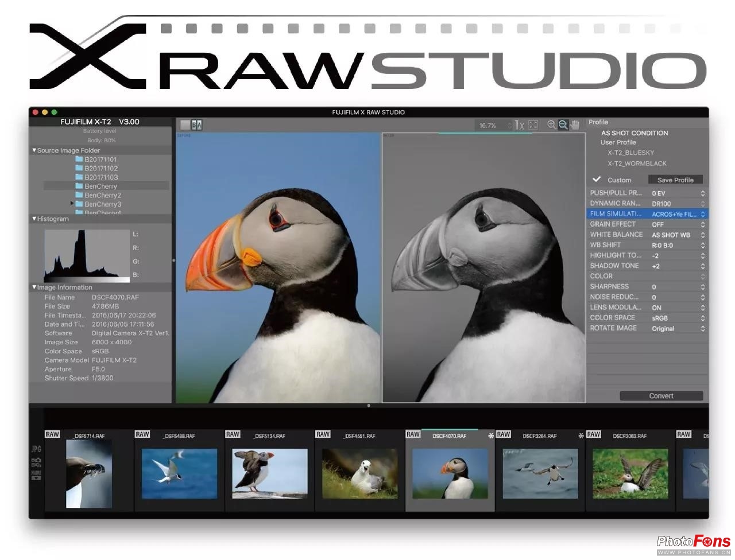Collapse the Histogram section
735x560 pixels.
pyautogui.click(x=34, y=219)
